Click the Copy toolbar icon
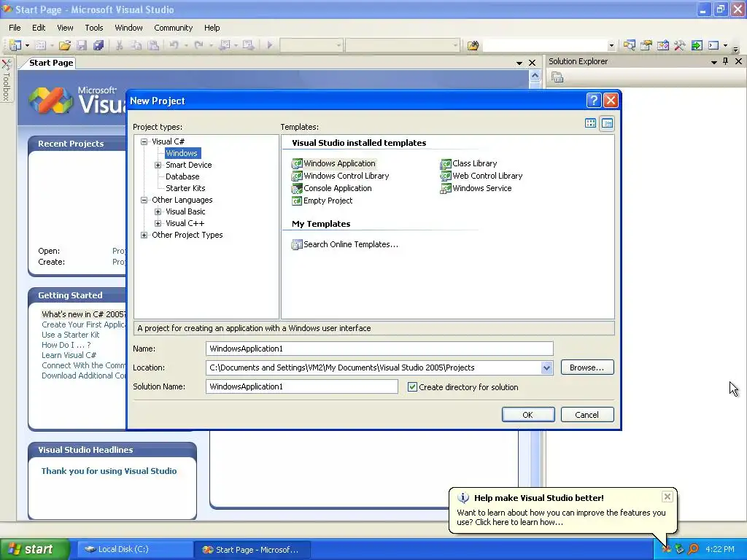 coord(136,45)
